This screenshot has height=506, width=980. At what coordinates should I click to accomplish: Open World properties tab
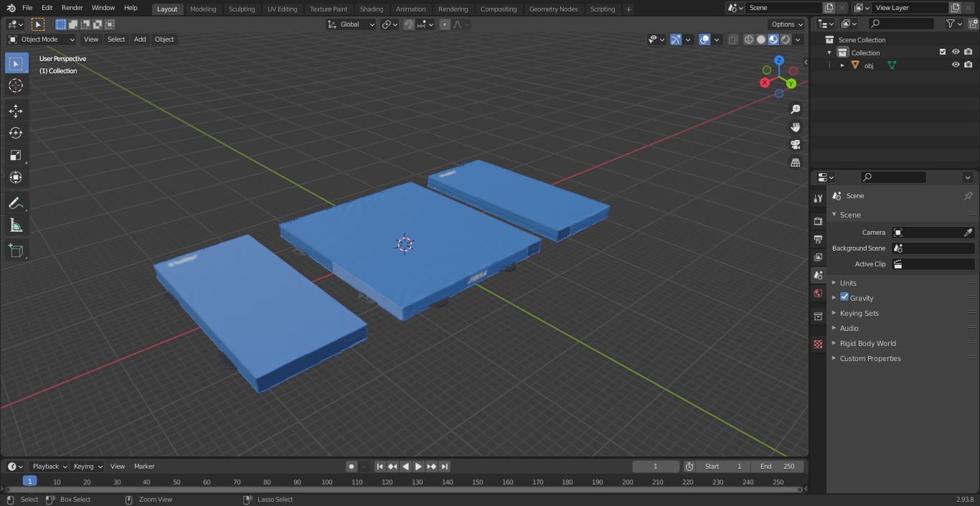(818, 293)
